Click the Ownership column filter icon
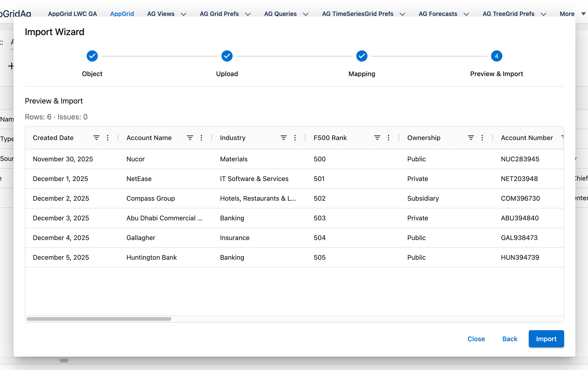Viewport: 588px width, 370px height. [x=470, y=138]
